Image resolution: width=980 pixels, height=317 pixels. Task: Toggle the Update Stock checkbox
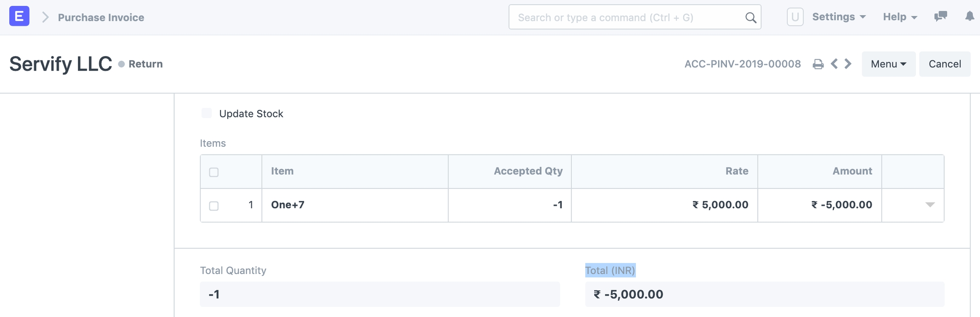[x=207, y=113]
